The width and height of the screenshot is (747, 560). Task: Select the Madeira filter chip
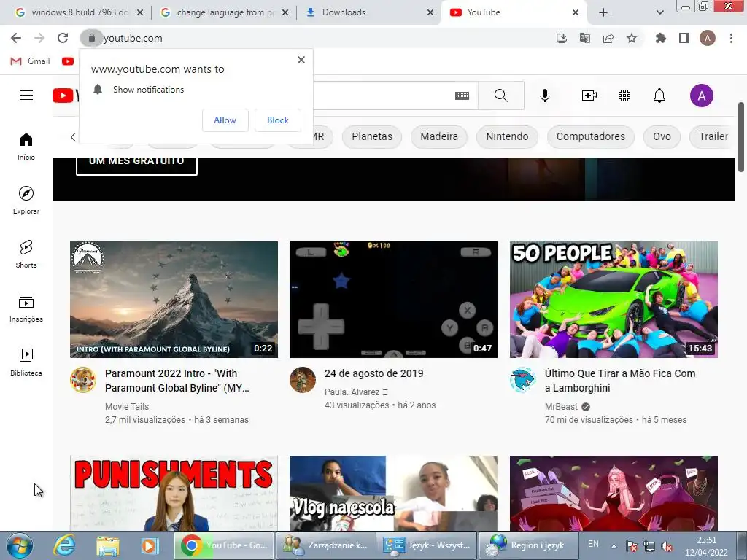click(438, 136)
